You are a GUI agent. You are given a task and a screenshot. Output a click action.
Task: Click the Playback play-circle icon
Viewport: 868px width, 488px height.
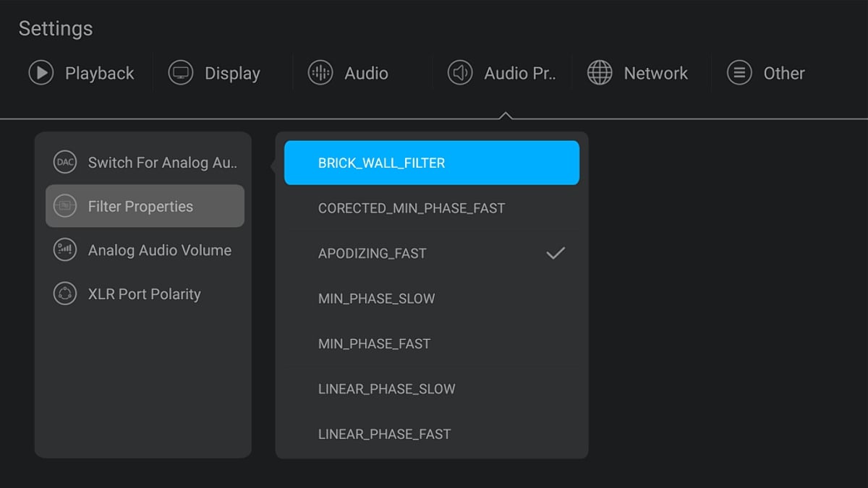41,73
